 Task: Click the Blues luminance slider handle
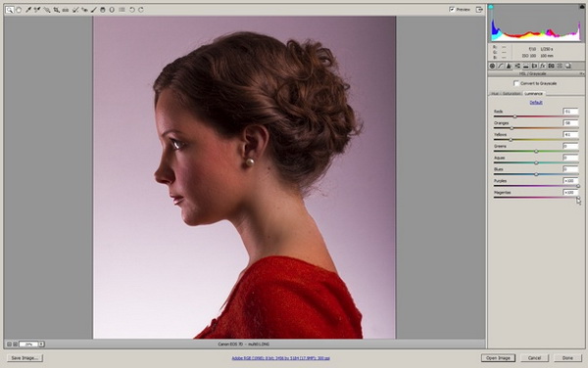[536, 174]
